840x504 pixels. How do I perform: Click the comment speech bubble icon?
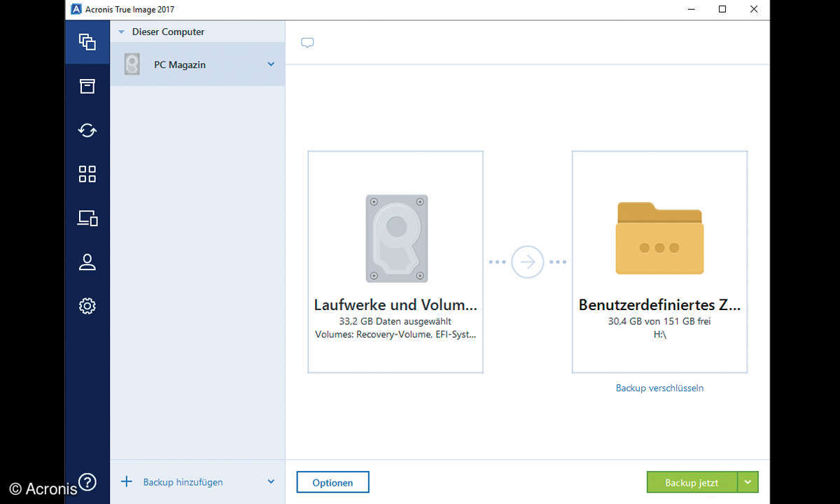coord(307,43)
